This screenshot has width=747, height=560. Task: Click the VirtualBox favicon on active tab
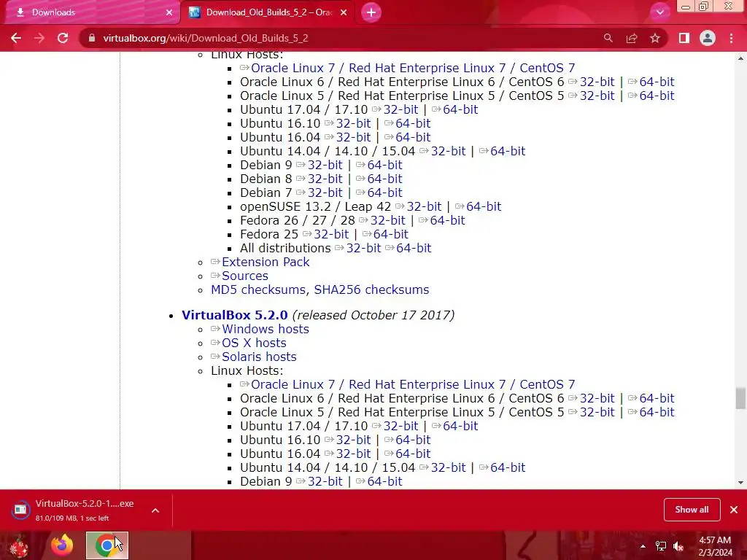pyautogui.click(x=194, y=12)
